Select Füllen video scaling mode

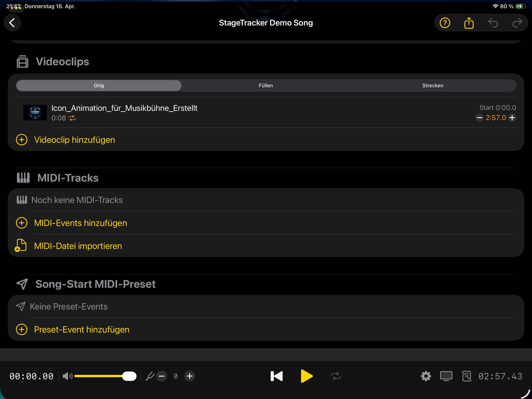click(x=266, y=86)
